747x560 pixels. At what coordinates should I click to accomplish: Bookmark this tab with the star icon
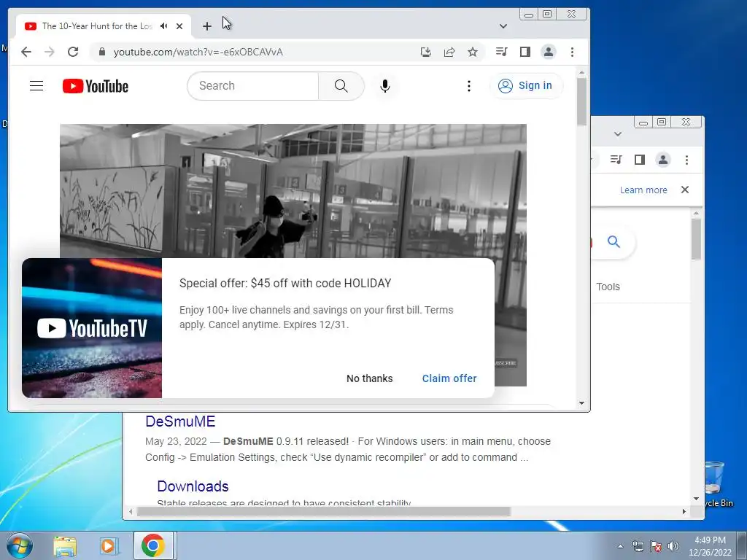pyautogui.click(x=473, y=52)
